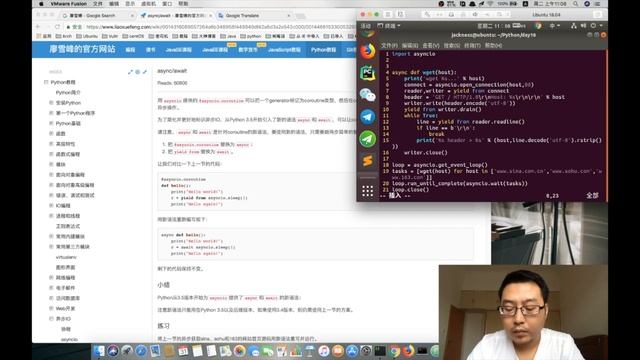This screenshot has width=640, height=360.
Task: Reload the page in Chrome
Action: (57, 27)
